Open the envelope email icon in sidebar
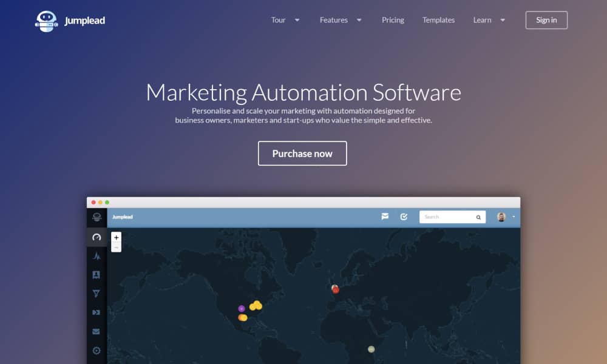 pos(97,331)
